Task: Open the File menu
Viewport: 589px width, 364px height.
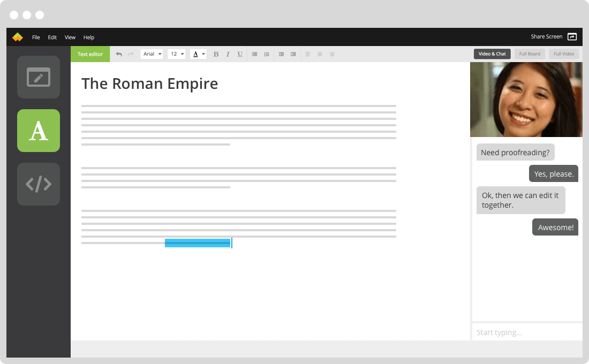Action: coord(36,37)
